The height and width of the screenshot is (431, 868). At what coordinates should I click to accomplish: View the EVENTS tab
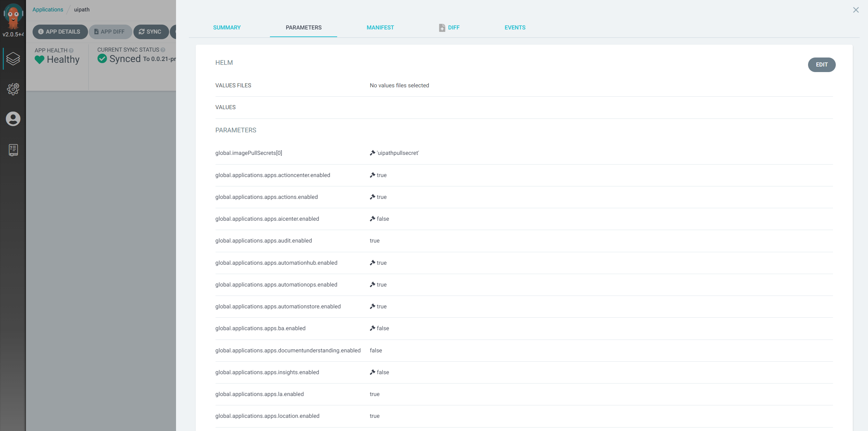[x=515, y=27]
